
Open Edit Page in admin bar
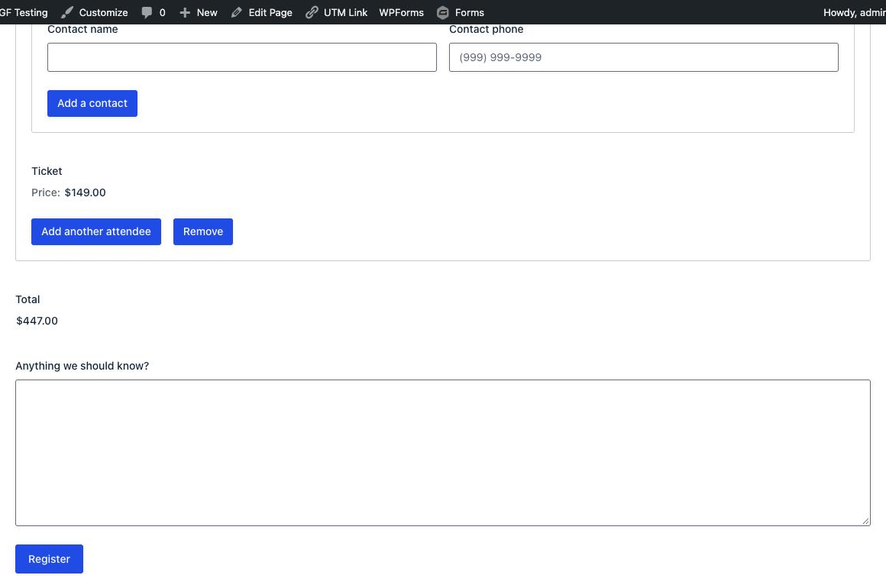pyautogui.click(x=262, y=12)
